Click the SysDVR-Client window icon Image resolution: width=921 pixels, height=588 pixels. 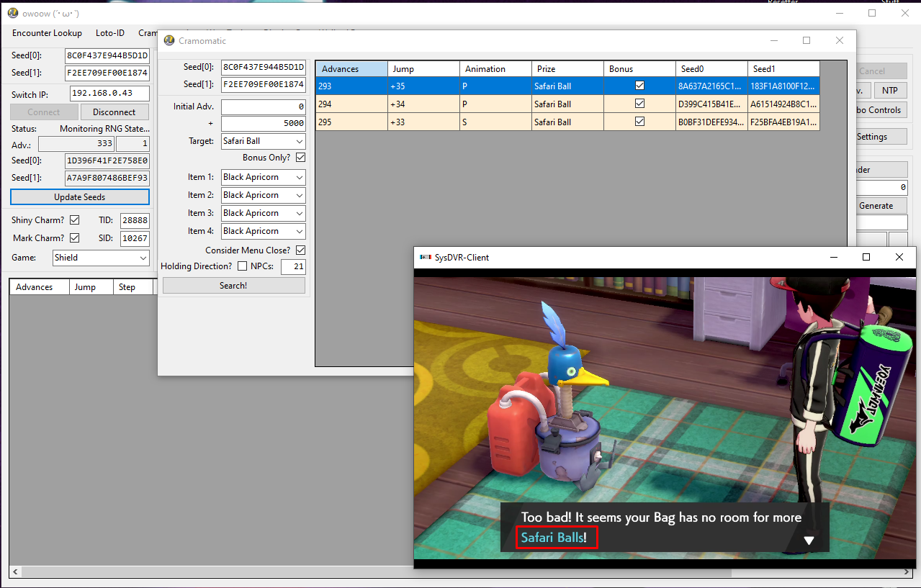424,257
